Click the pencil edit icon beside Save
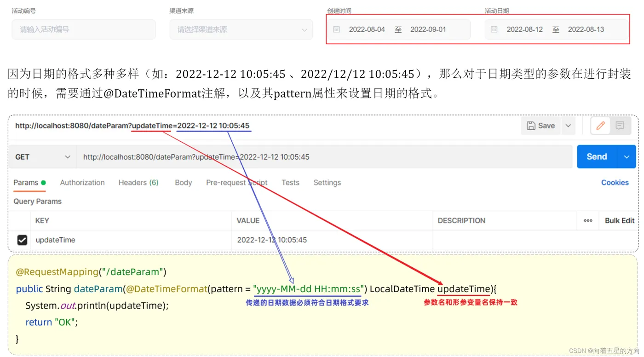 pyautogui.click(x=600, y=126)
